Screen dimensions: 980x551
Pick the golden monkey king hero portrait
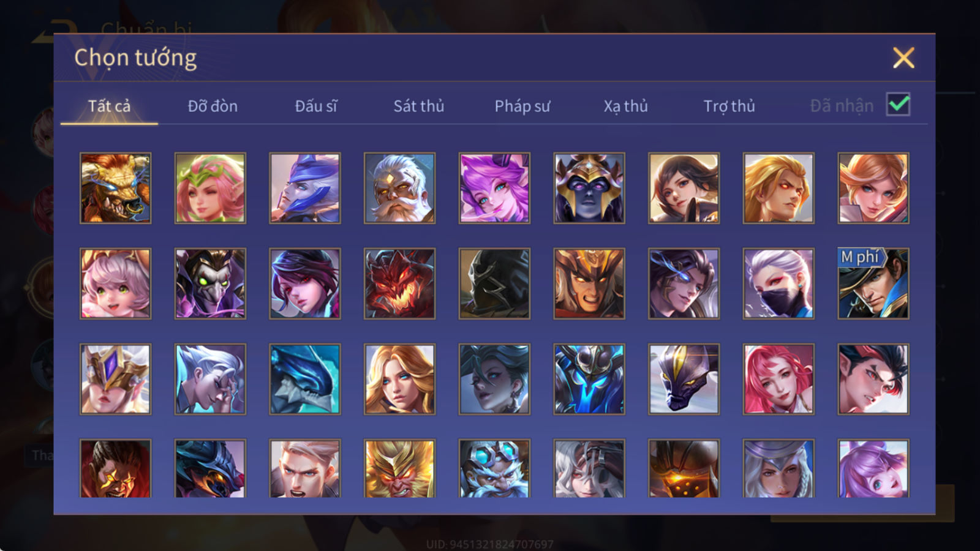399,468
